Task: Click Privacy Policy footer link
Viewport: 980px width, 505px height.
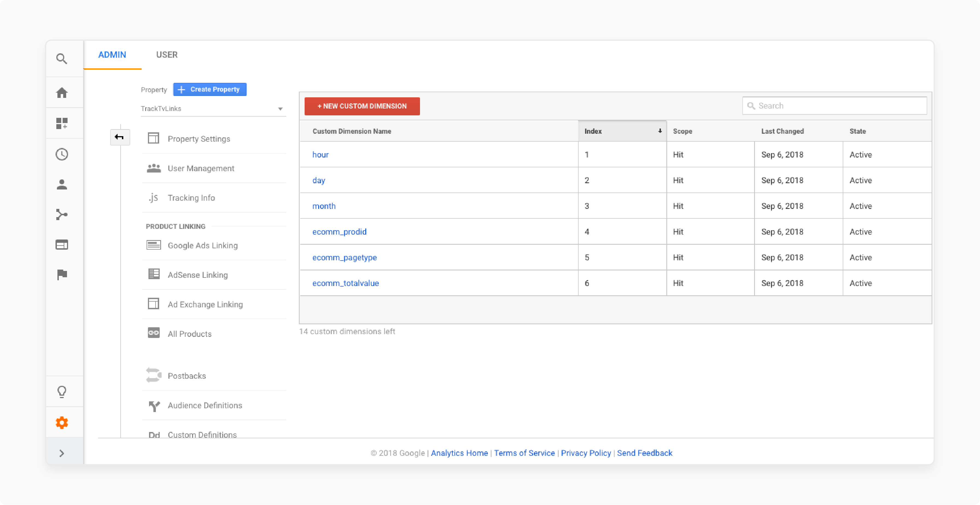Action: 586,453
